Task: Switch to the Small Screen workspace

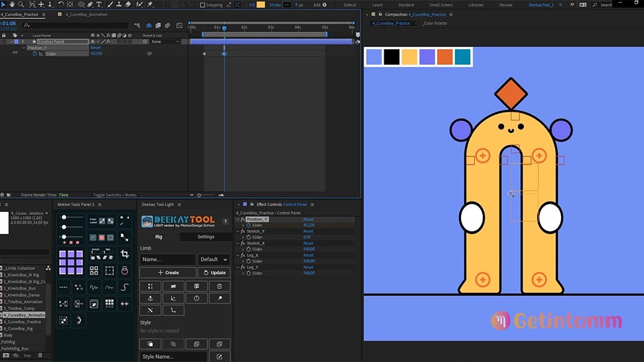Action: point(441,5)
